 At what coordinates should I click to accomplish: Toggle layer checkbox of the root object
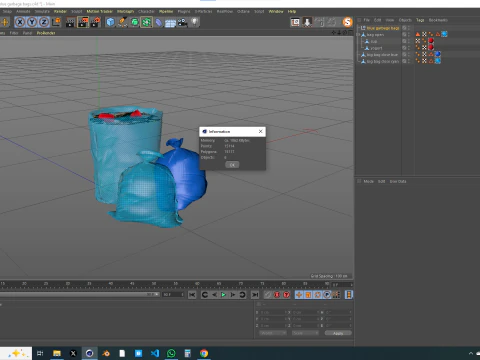click(404, 28)
